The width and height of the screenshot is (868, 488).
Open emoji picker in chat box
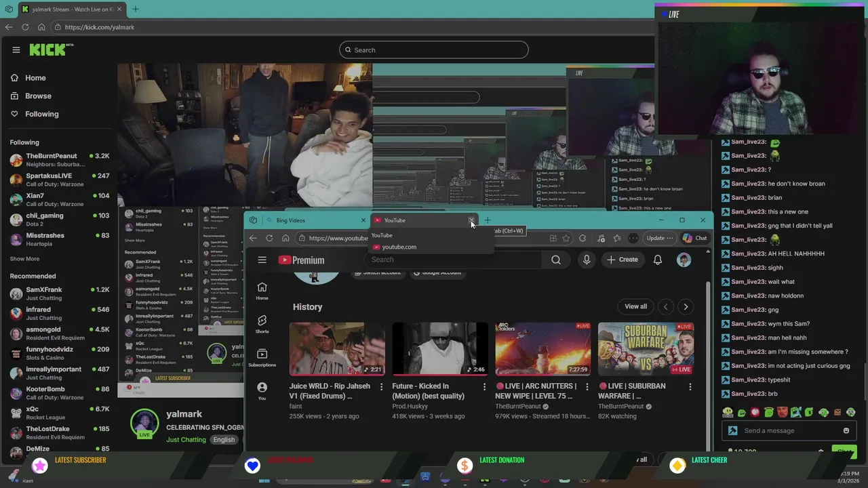point(846,430)
